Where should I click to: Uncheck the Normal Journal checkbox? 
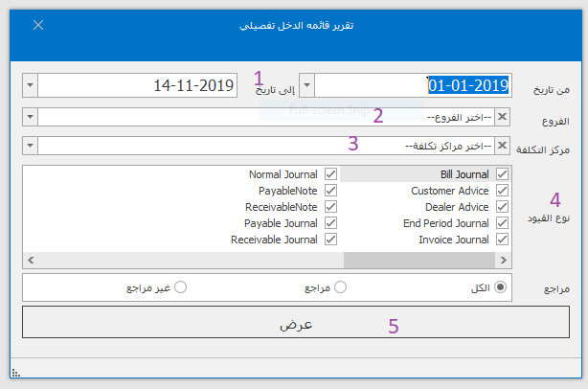click(x=331, y=174)
